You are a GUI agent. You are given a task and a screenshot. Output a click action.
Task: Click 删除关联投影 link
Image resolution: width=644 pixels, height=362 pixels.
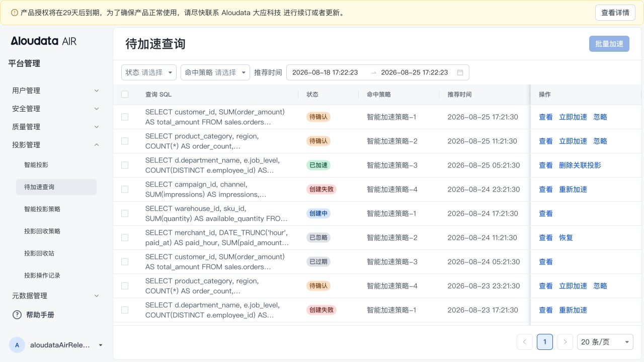580,165
